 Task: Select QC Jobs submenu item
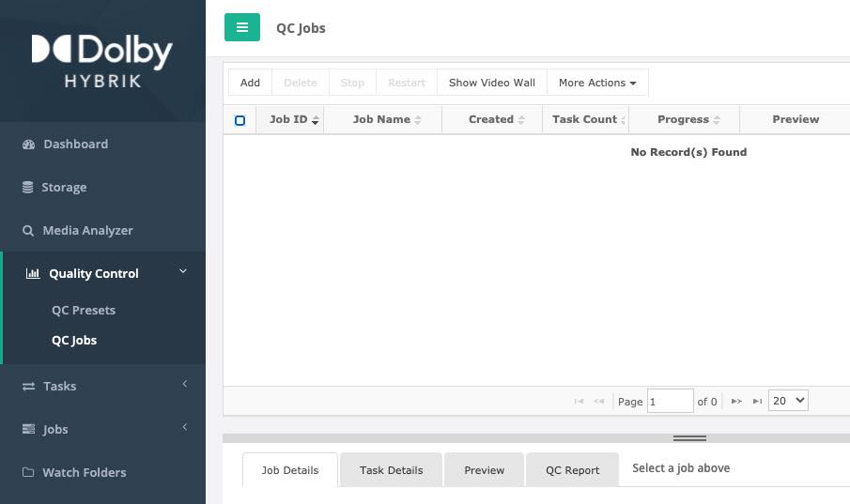point(74,341)
